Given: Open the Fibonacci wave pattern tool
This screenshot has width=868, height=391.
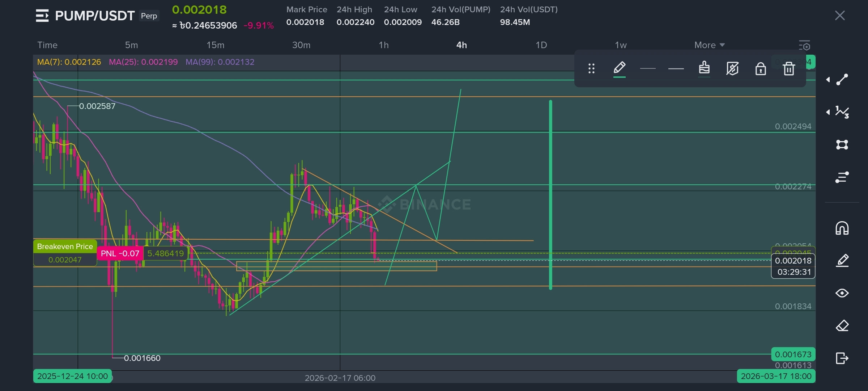Looking at the screenshot, I should (x=842, y=112).
